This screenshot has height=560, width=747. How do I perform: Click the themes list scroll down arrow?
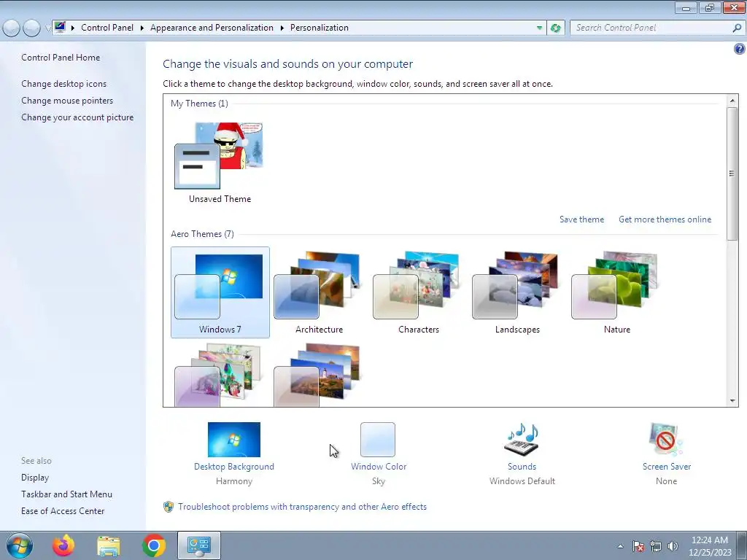tap(732, 401)
